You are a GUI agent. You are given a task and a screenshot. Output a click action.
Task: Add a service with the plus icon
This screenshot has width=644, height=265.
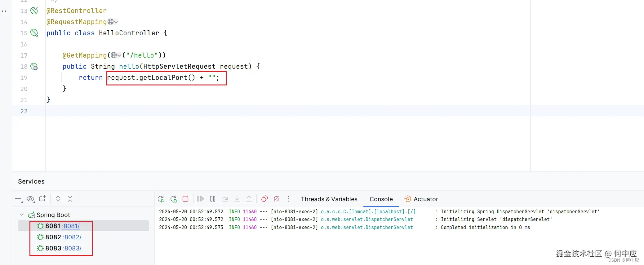pos(19,199)
